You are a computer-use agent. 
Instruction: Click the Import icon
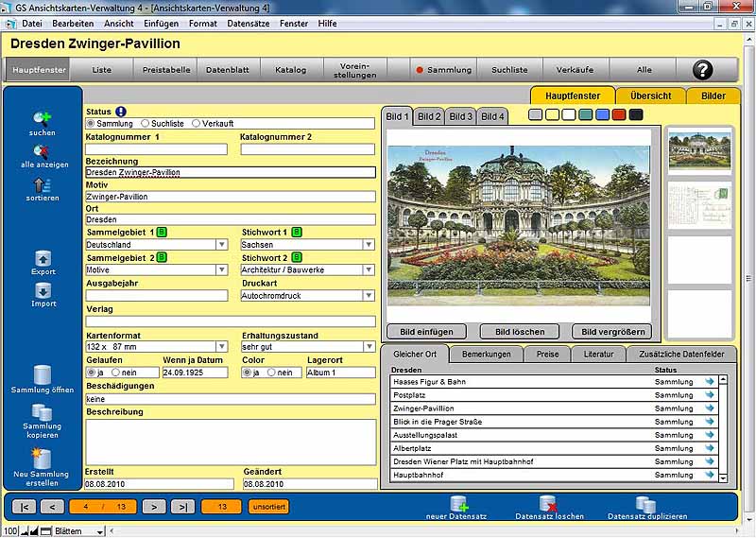point(43,290)
